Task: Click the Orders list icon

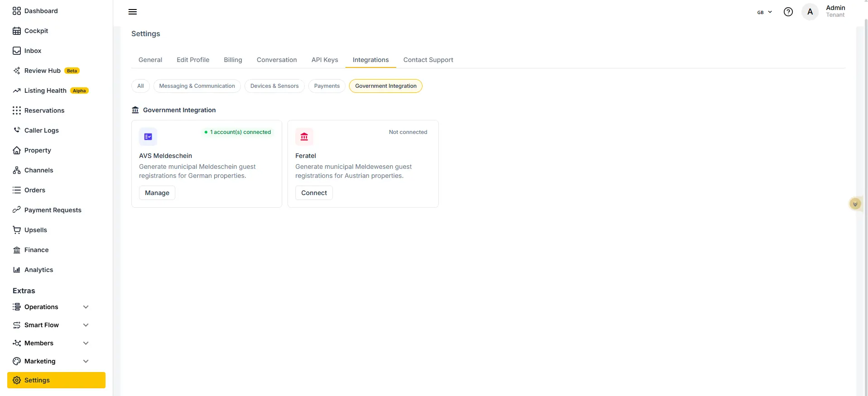Action: (x=17, y=190)
